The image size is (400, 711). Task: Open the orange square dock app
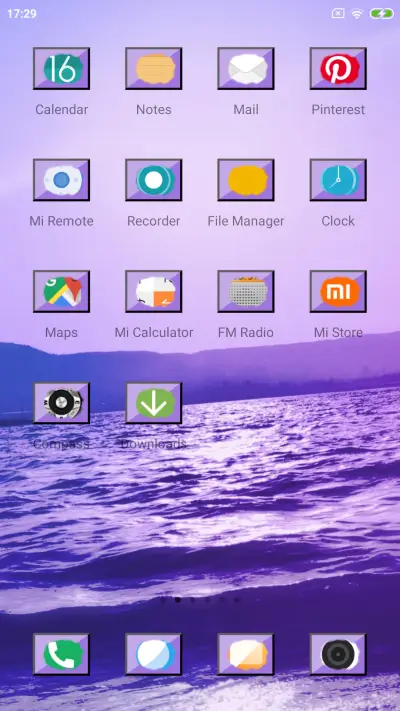(x=246, y=654)
